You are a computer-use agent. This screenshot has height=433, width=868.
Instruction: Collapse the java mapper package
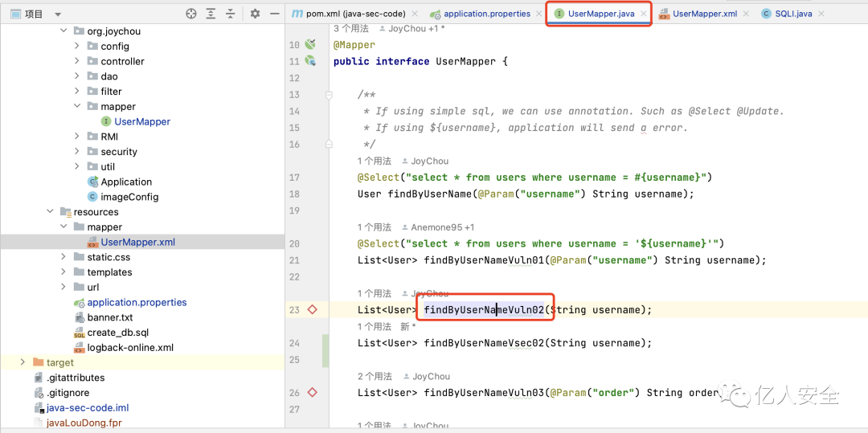tap(77, 106)
